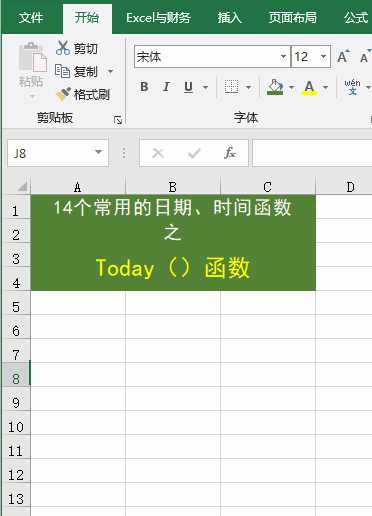The width and height of the screenshot is (372, 516).
Task: Click the 剪切 cut button label
Action: coord(86,49)
